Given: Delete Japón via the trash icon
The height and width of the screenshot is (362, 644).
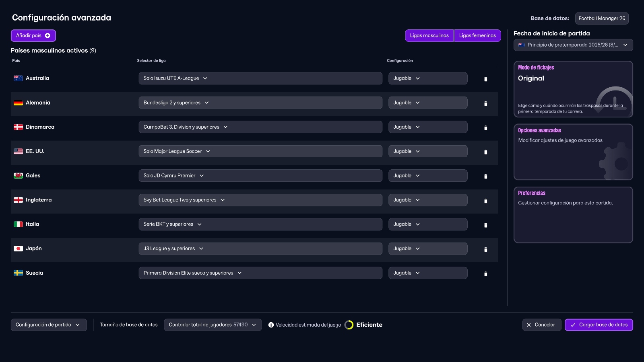Looking at the screenshot, I should (485, 249).
